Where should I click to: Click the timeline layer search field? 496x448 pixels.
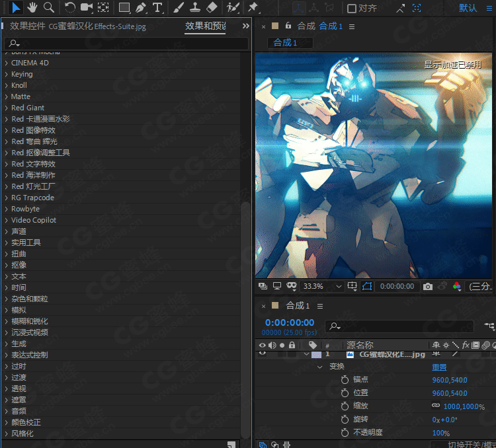pos(399,326)
